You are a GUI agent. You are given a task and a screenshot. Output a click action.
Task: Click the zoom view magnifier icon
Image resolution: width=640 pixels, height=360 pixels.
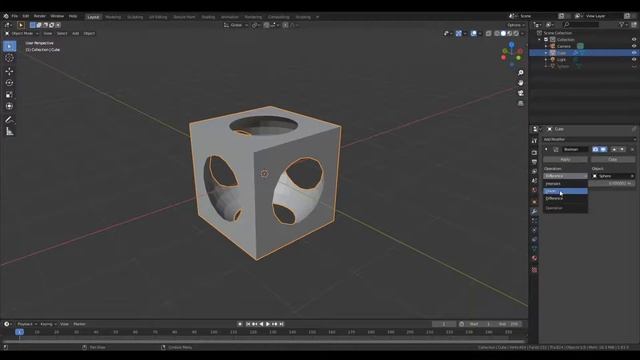520,73
